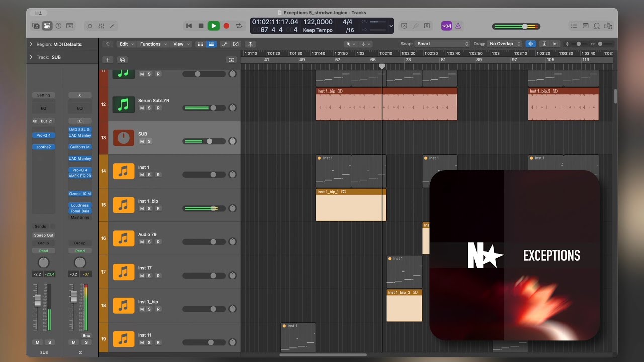This screenshot has width=644, height=362.
Task: Show global tracks button
Action: coord(231,60)
